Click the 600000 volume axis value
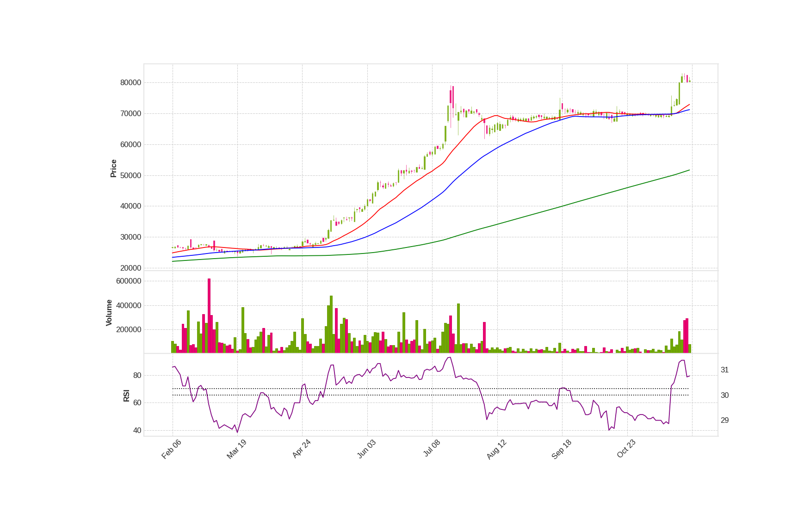The height and width of the screenshot is (532, 798). tap(129, 281)
